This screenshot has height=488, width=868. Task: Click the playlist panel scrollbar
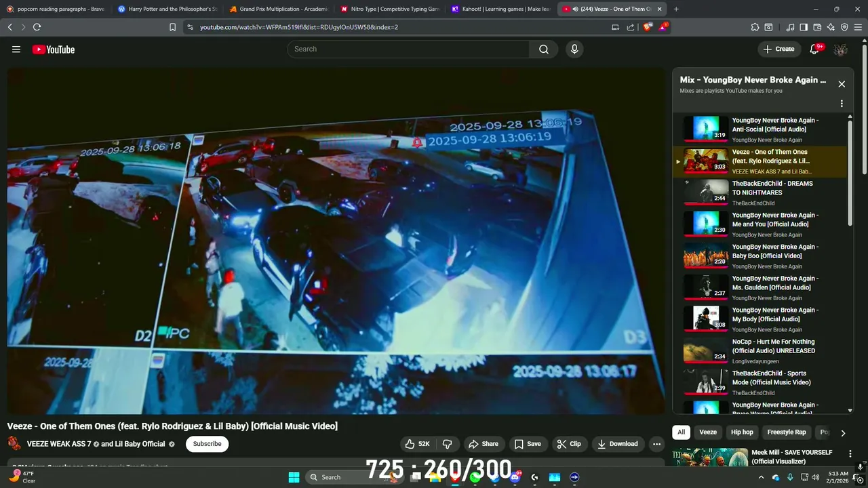[x=850, y=173]
